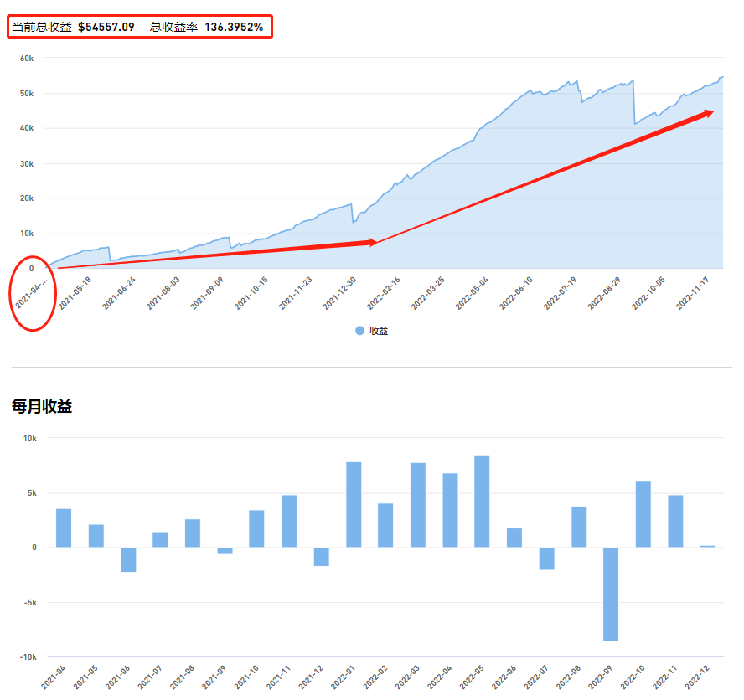This screenshot has height=700, width=744.
Task: Click the 20k label on earnings chart
Action: tap(27, 198)
